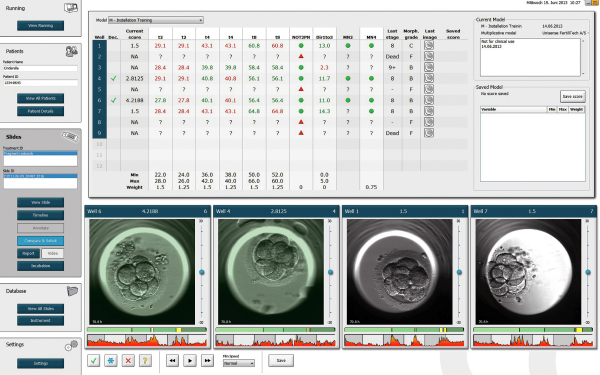The width and height of the screenshot is (600, 375).
Task: Open last image icon for well 3
Action: pos(429,67)
